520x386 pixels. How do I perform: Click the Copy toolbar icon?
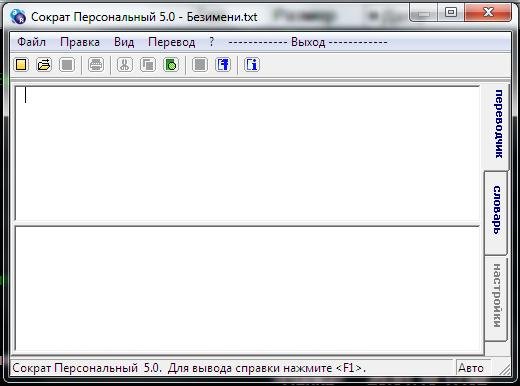pos(148,65)
